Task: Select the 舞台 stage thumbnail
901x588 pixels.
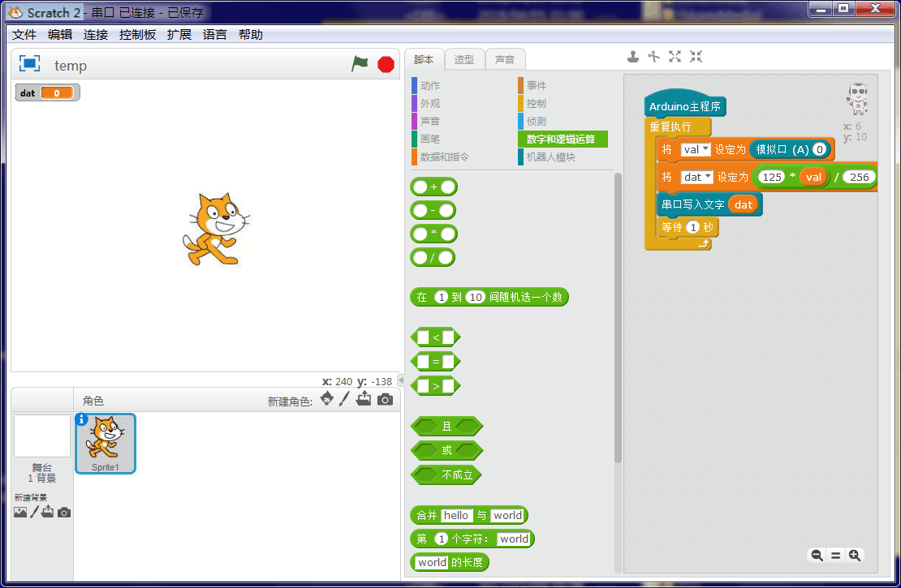Action: pos(42,436)
